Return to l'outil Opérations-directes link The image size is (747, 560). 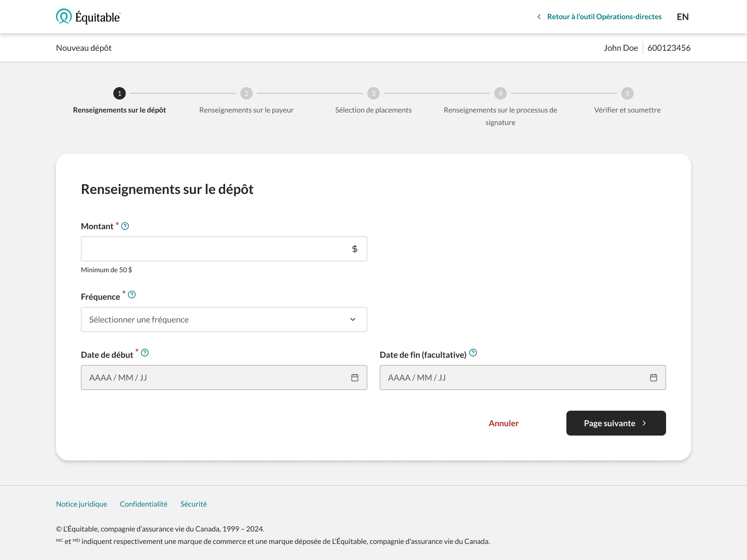tap(604, 17)
